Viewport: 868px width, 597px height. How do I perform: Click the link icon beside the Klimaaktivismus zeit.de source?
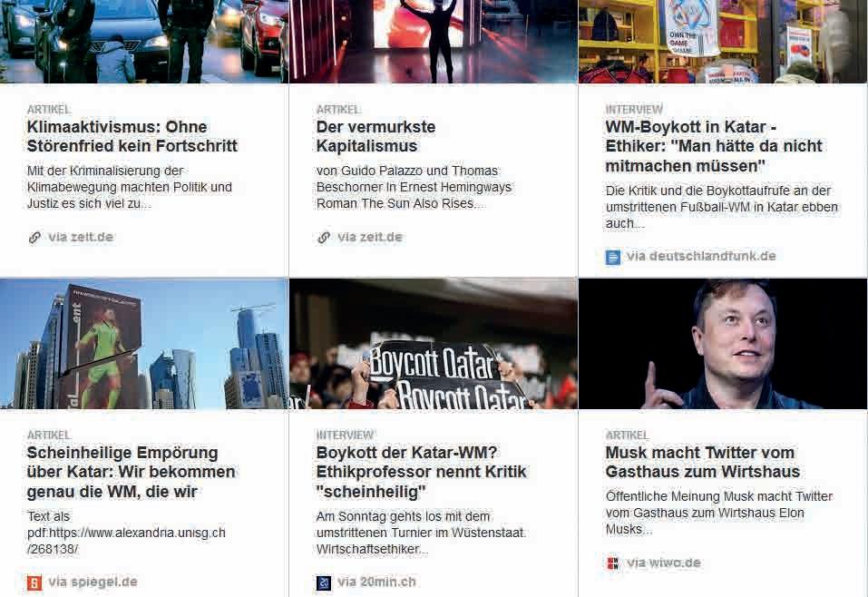coord(34,238)
